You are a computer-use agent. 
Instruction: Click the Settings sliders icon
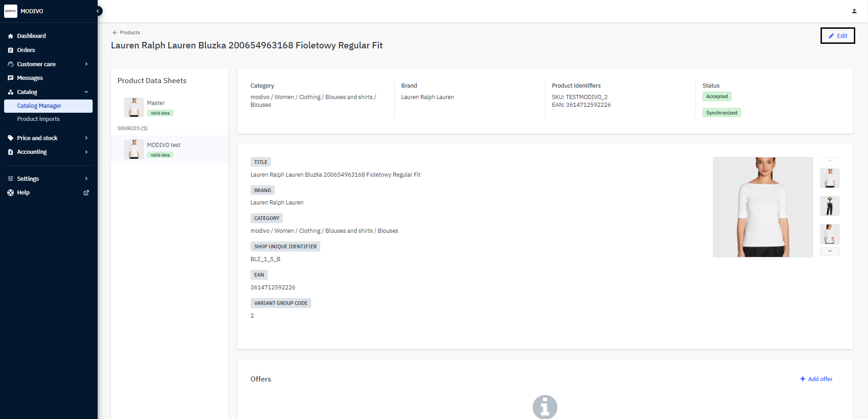pos(10,179)
